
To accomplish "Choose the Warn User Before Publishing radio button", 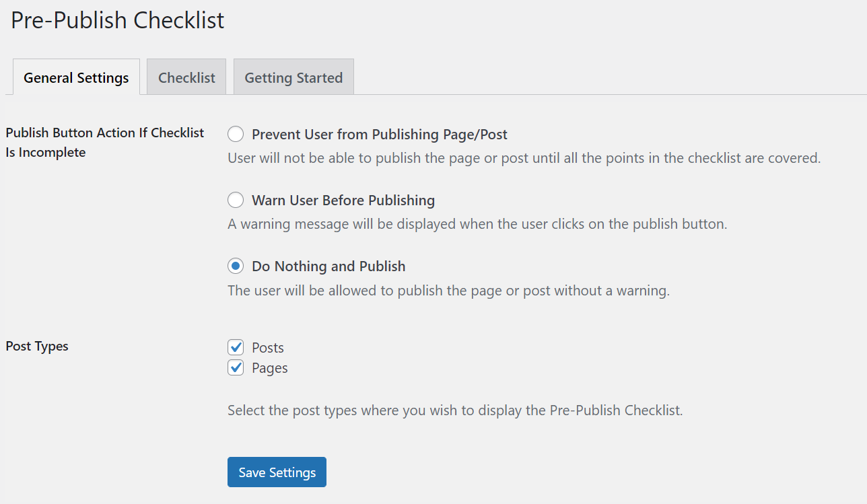I will click(236, 201).
